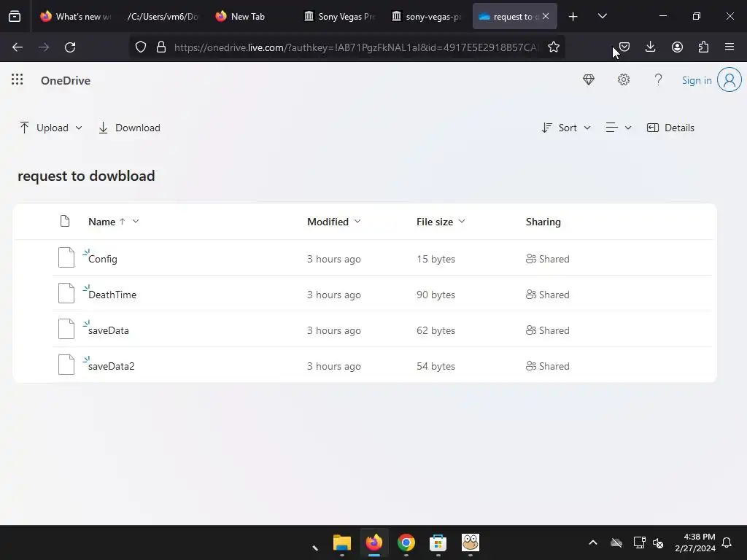Open the DeathTime file
The width and height of the screenshot is (747, 560).
pos(112,295)
